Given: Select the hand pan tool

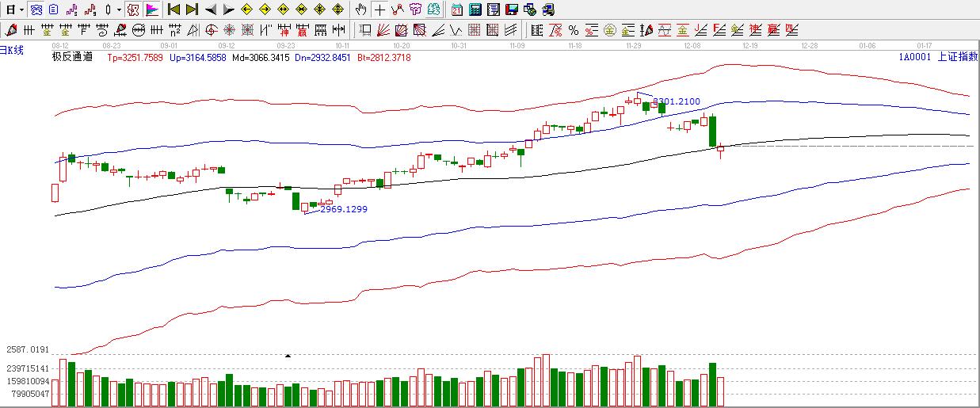Looking at the screenshot, I should [360, 10].
